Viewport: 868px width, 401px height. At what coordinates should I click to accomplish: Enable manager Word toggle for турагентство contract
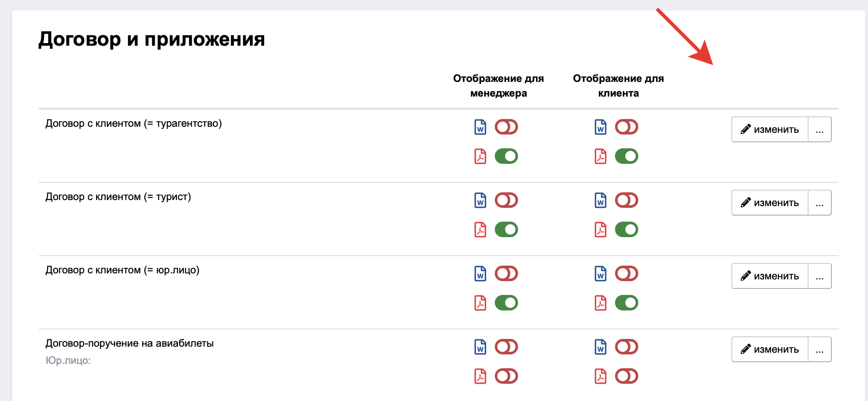pyautogui.click(x=506, y=127)
